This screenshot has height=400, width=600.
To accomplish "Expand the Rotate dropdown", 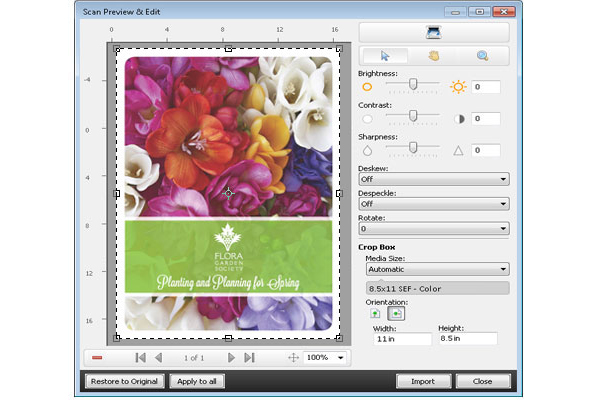I will coord(433,228).
